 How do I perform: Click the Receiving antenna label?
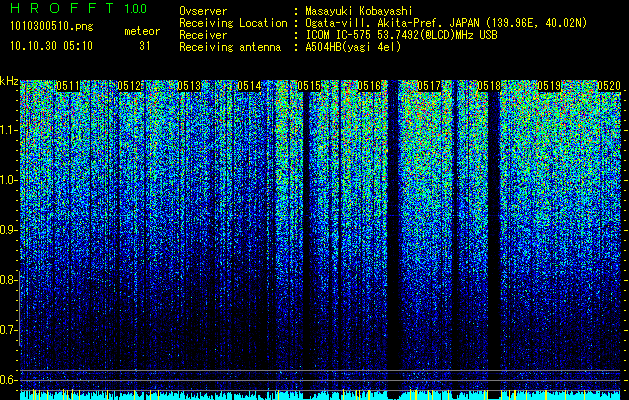(x=230, y=47)
